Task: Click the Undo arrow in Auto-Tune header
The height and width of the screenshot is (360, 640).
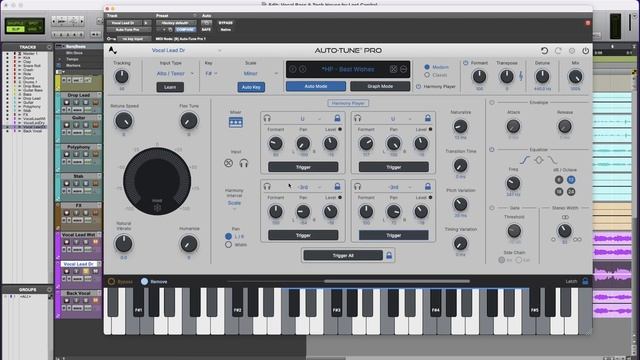Action: (x=544, y=51)
